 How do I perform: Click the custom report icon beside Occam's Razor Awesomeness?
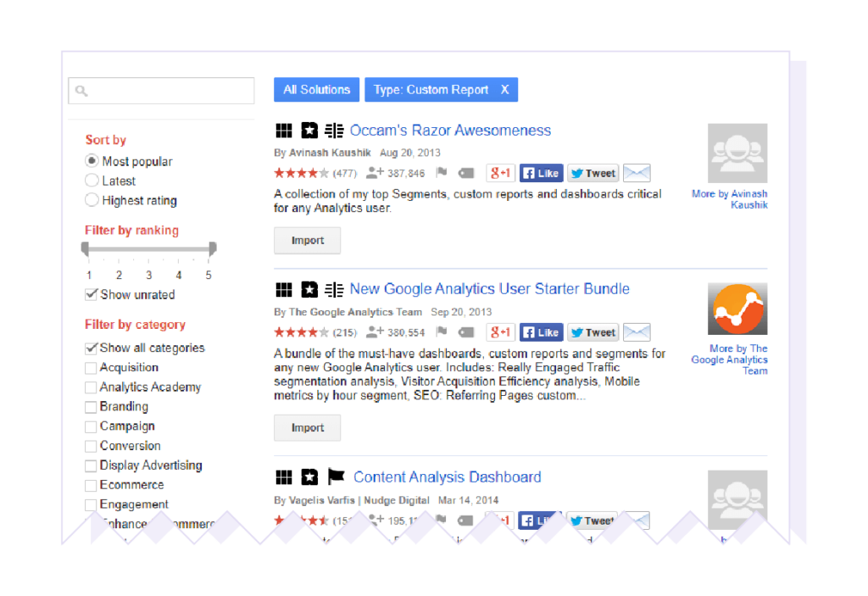click(x=334, y=131)
